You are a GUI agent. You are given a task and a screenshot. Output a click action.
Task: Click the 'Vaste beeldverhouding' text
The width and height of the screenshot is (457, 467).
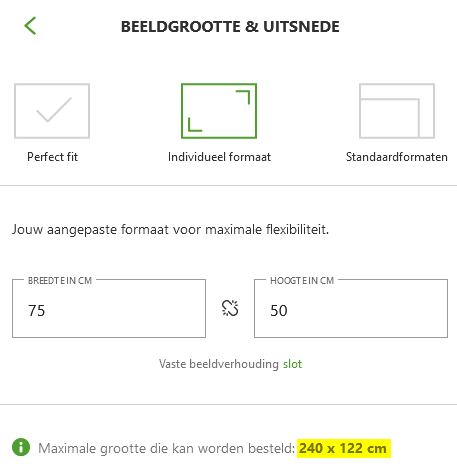(219, 364)
